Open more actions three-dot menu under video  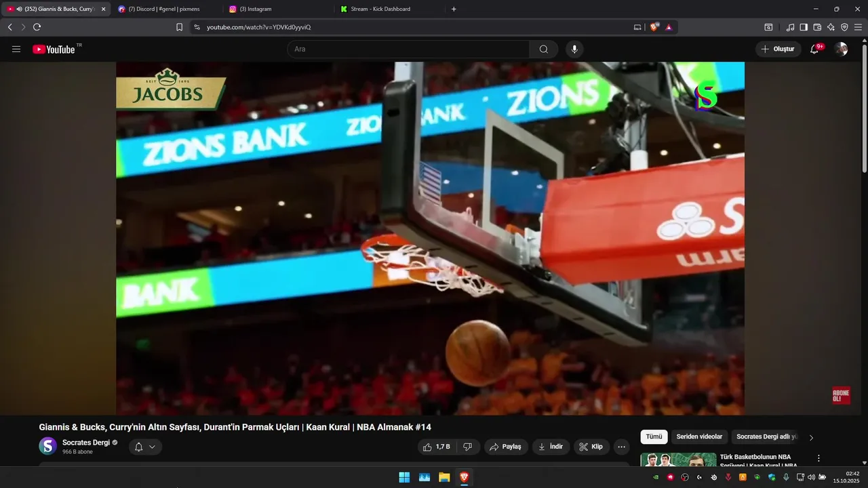(621, 447)
